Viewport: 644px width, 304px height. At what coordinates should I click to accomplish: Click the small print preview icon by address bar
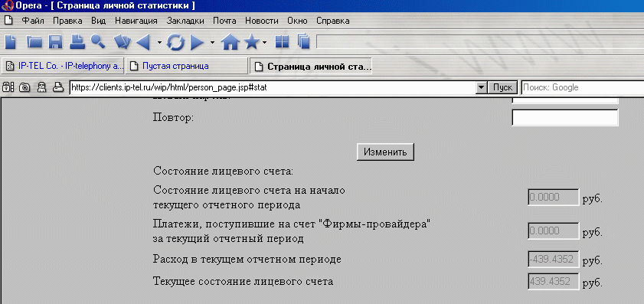pos(59,87)
